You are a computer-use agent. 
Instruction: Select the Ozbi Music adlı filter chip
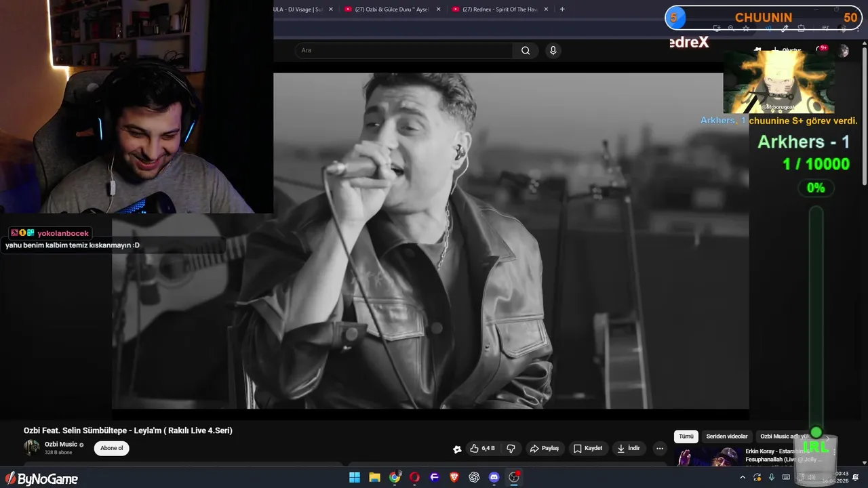point(783,436)
